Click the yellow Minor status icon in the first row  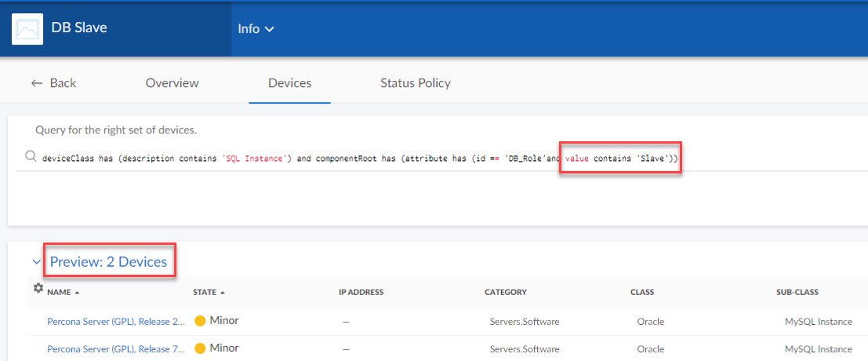pos(200,321)
